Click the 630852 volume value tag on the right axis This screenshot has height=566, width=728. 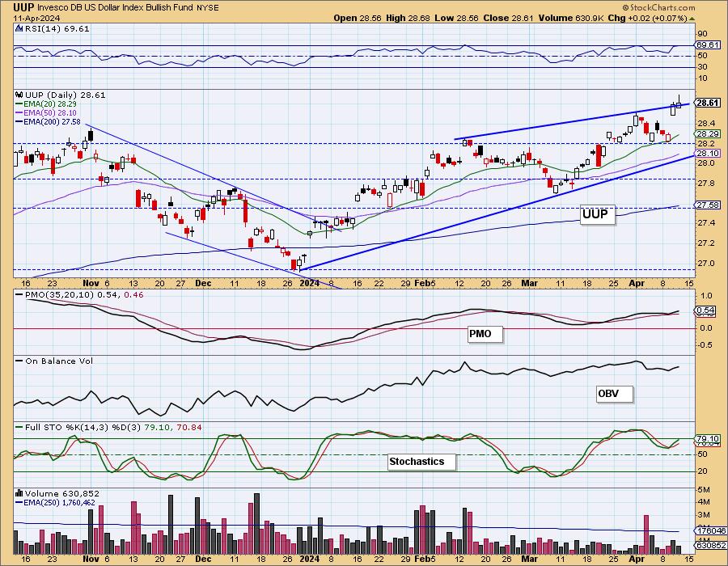tap(711, 546)
